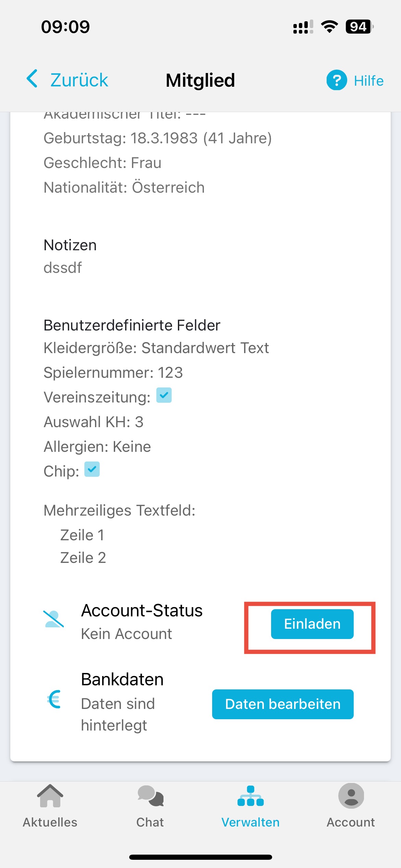Tap the crossed-out user Account-Status icon
The height and width of the screenshot is (868, 401).
pyautogui.click(x=54, y=619)
